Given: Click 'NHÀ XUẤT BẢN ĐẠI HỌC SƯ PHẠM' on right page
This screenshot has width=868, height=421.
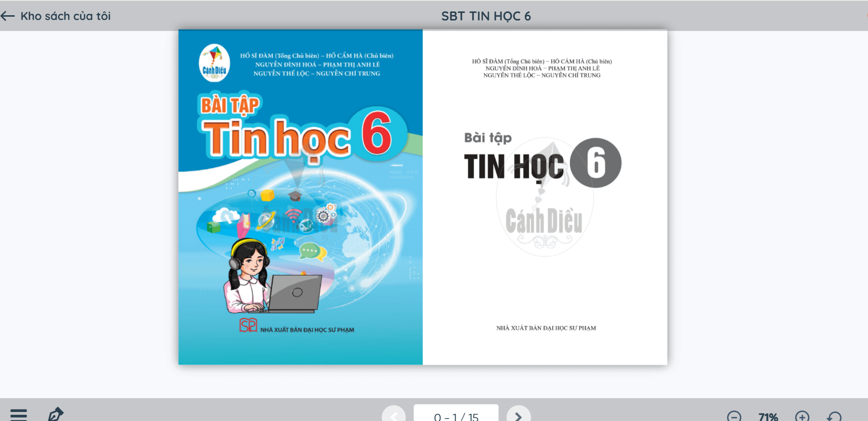Looking at the screenshot, I should click(546, 328).
